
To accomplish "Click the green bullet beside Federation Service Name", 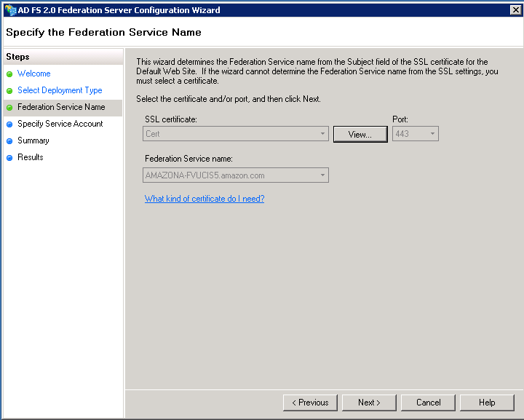I will 9,107.
